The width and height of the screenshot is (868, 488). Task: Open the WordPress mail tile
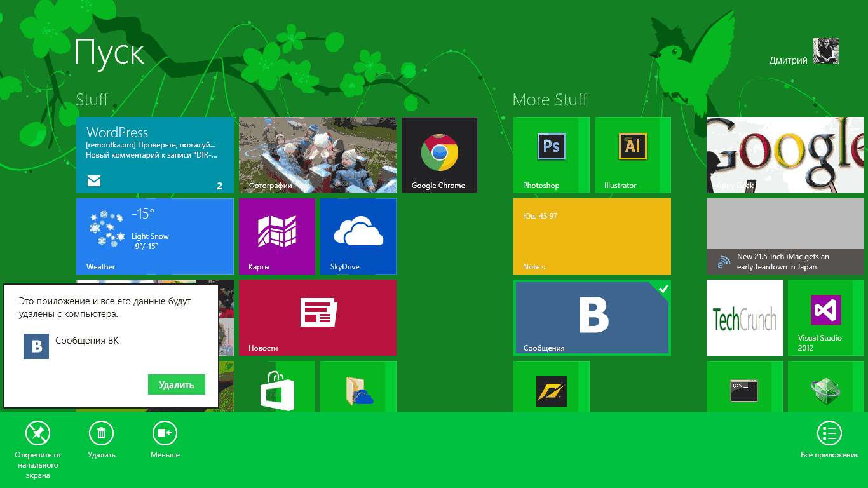155,155
